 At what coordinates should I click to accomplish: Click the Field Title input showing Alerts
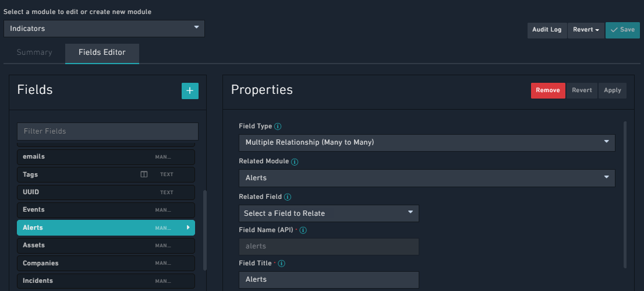(x=328, y=279)
